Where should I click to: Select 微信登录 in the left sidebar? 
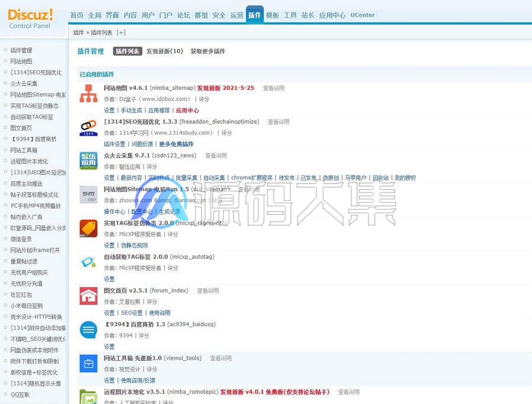click(x=21, y=239)
